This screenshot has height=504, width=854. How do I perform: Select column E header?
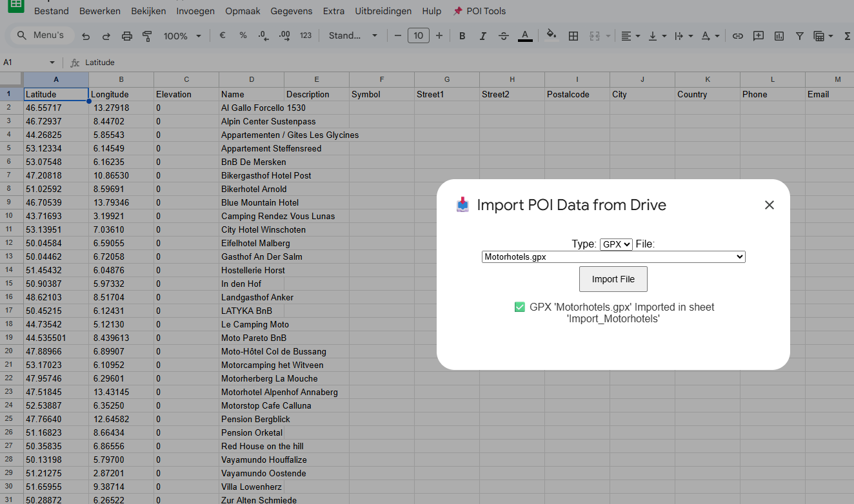tap(317, 79)
